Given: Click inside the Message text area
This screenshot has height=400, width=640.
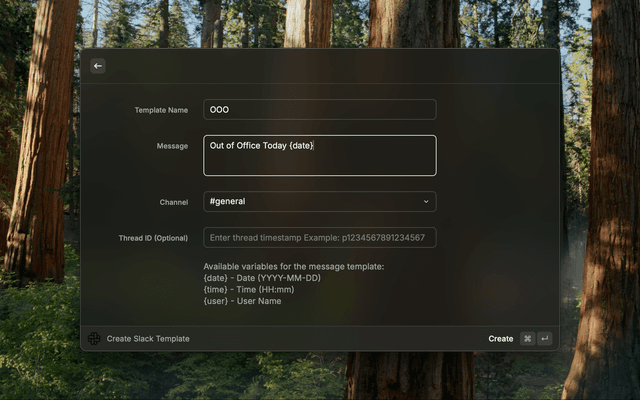Looking at the screenshot, I should point(319,162).
